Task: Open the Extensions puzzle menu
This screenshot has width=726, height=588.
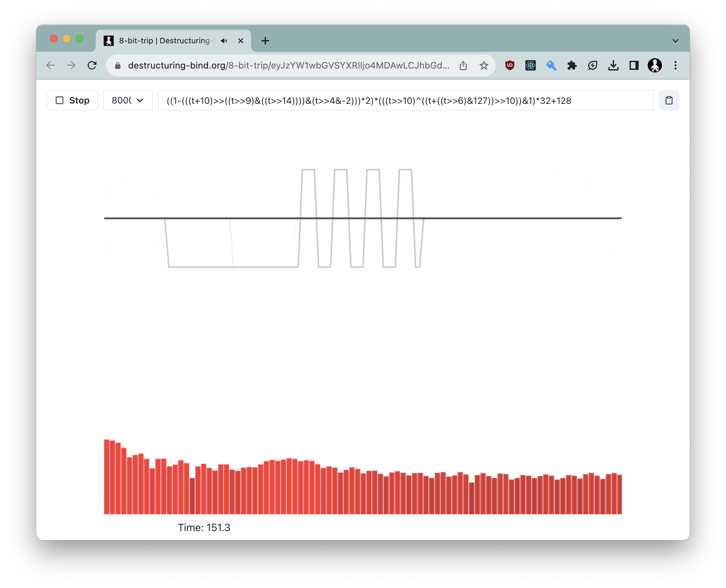Action: click(572, 65)
